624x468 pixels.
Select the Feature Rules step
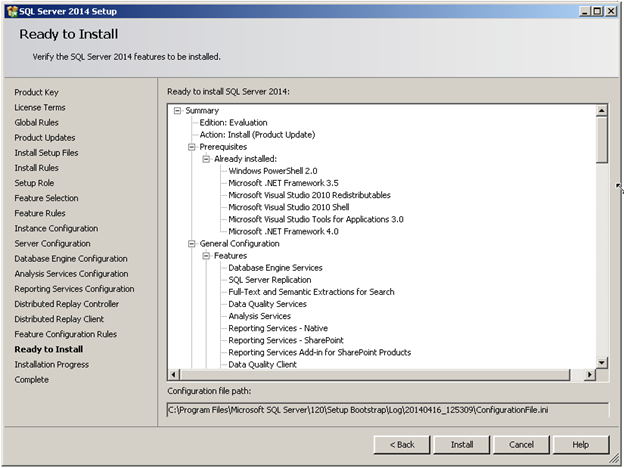click(x=40, y=213)
